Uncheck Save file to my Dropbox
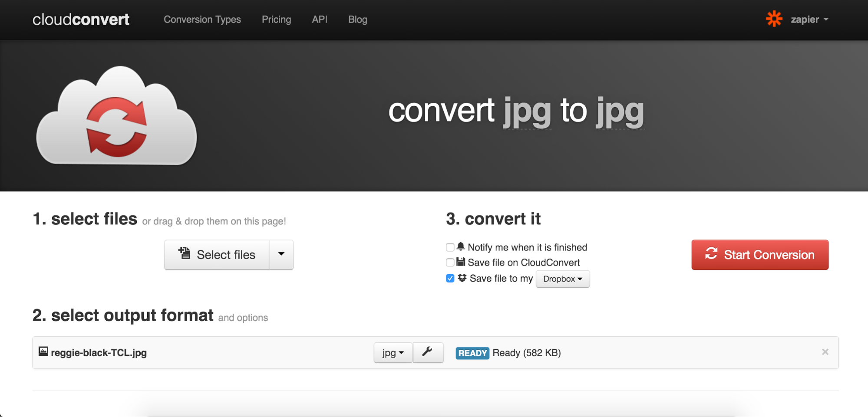The image size is (868, 417). pos(450,279)
